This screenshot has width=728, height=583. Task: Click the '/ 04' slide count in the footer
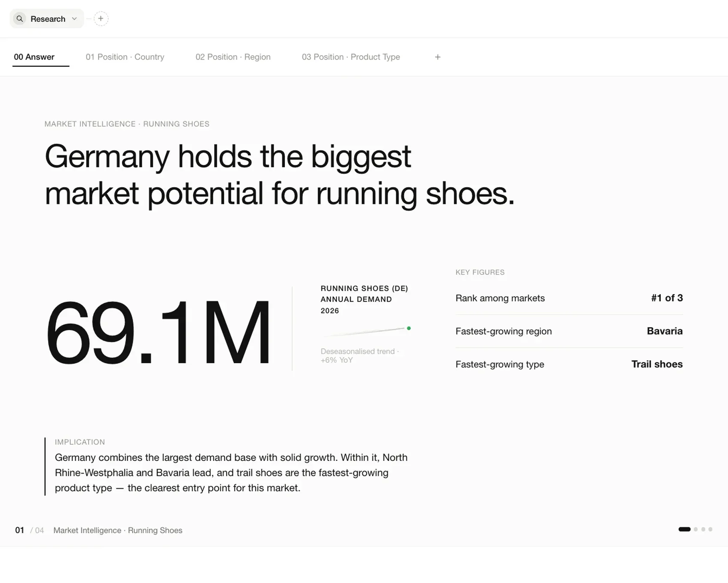(x=37, y=530)
